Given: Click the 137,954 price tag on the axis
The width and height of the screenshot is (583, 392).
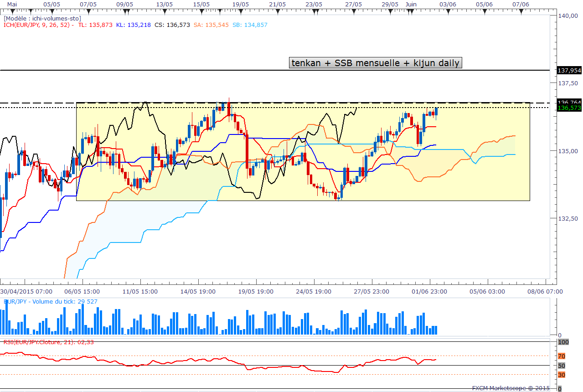Looking at the screenshot, I should pos(569,71).
